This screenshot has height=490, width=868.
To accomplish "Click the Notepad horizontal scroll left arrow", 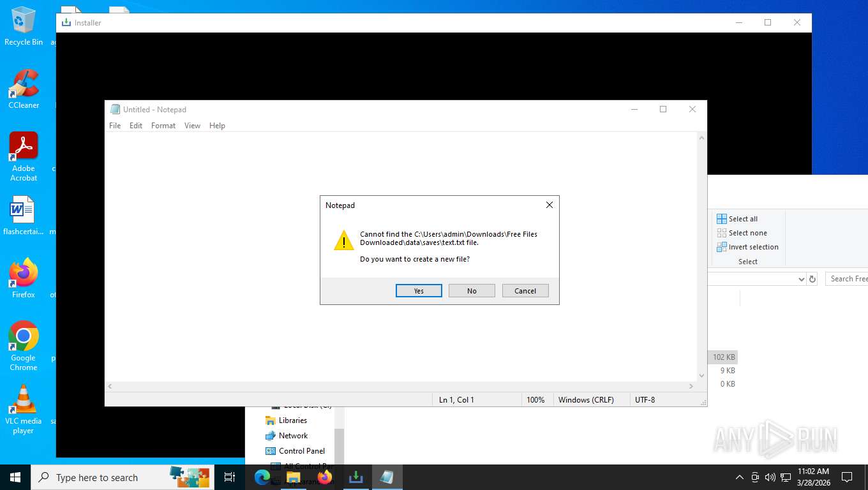I will [x=110, y=387].
